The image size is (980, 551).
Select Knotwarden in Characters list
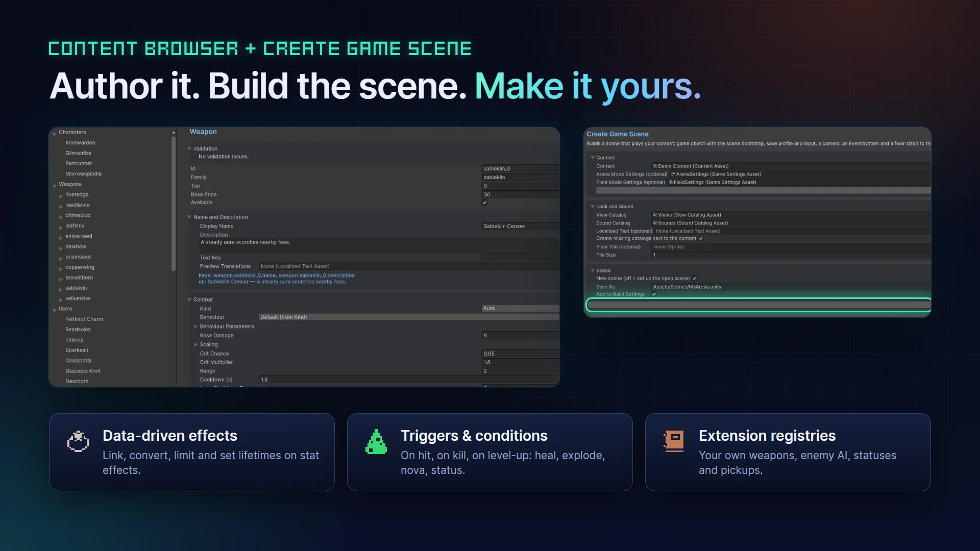coord(80,143)
